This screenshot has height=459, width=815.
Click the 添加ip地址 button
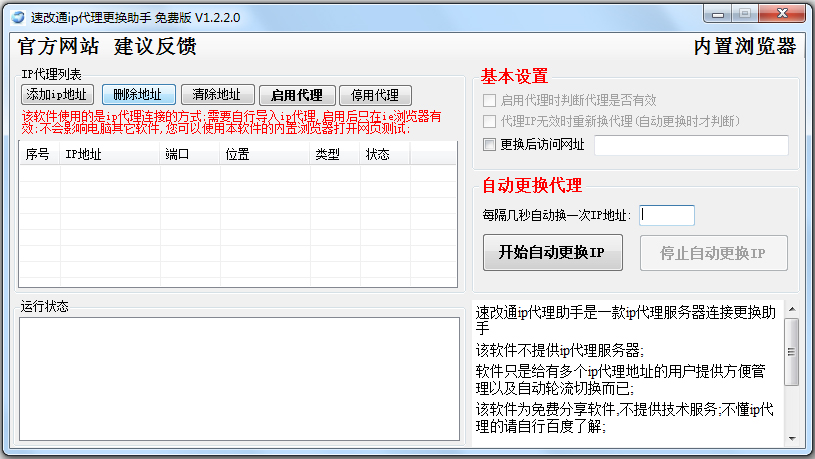(x=57, y=95)
